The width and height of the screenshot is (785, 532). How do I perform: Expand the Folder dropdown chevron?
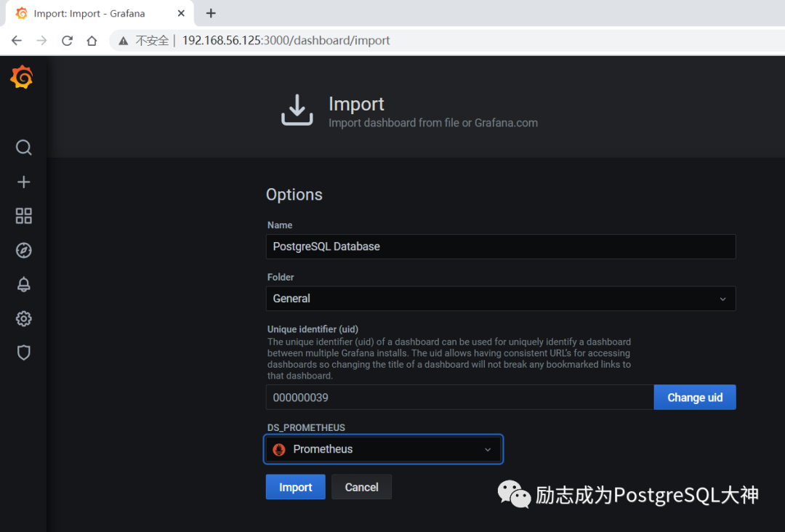722,299
